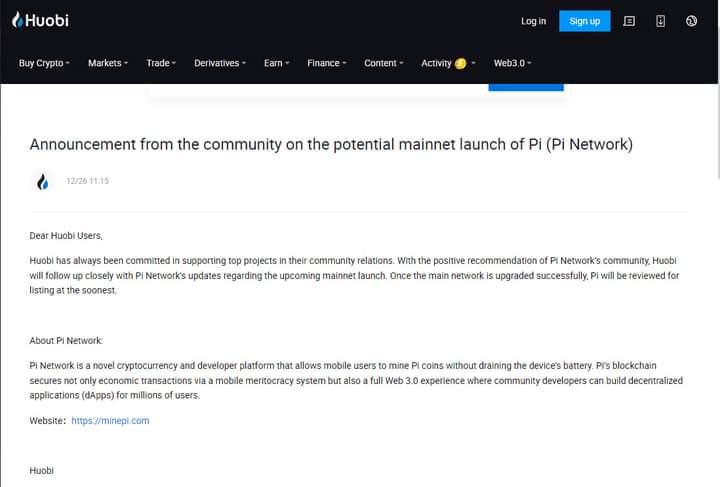Select the Earn menu item
This screenshot has height=487, width=720.
pos(276,63)
